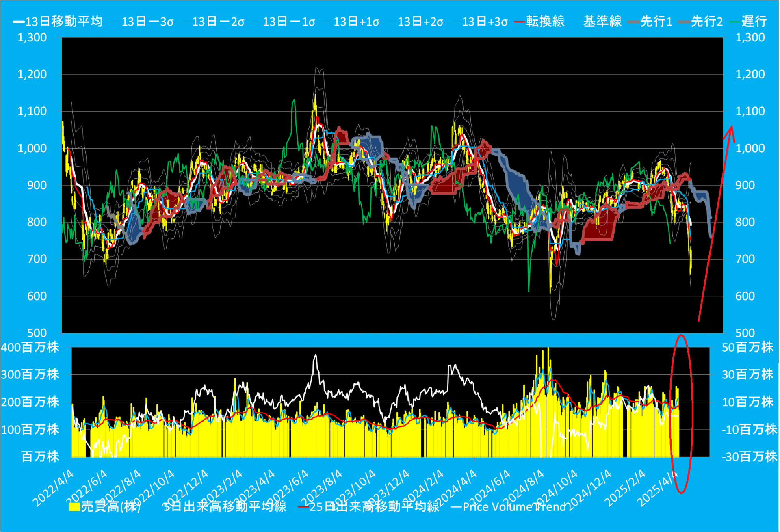Select the green 遅行 legend entry
This screenshot has height=532, width=780.
pos(748,22)
